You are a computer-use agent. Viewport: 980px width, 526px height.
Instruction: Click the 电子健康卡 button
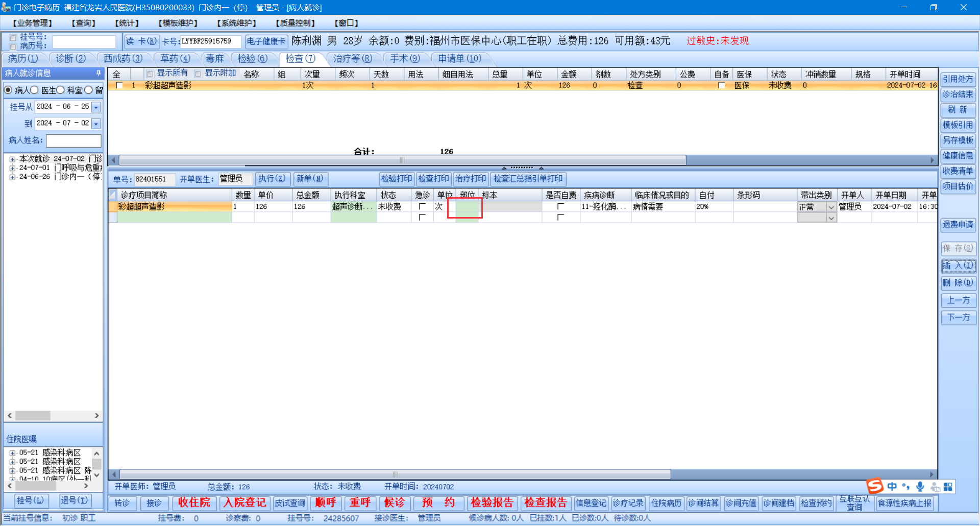[266, 41]
